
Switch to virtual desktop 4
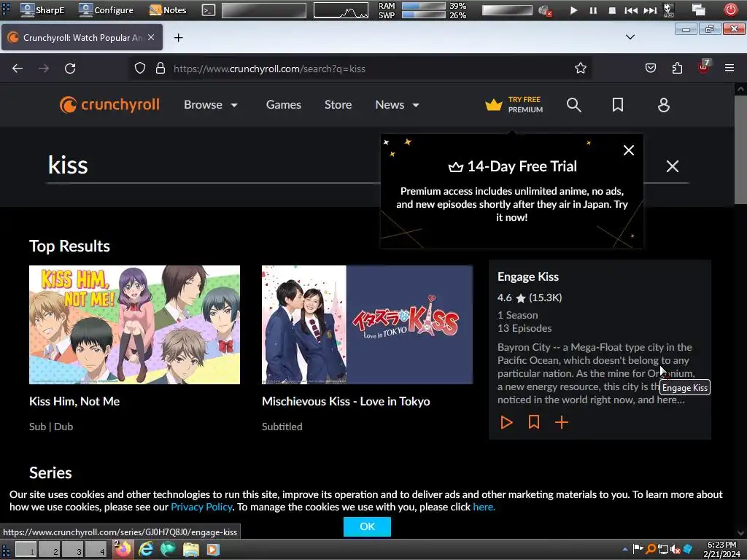[96, 550]
